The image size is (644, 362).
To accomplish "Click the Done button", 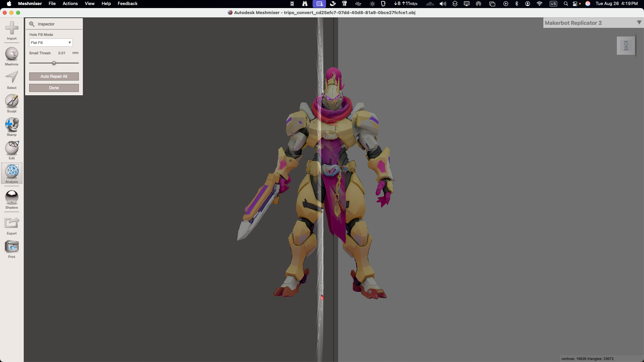I will (54, 88).
